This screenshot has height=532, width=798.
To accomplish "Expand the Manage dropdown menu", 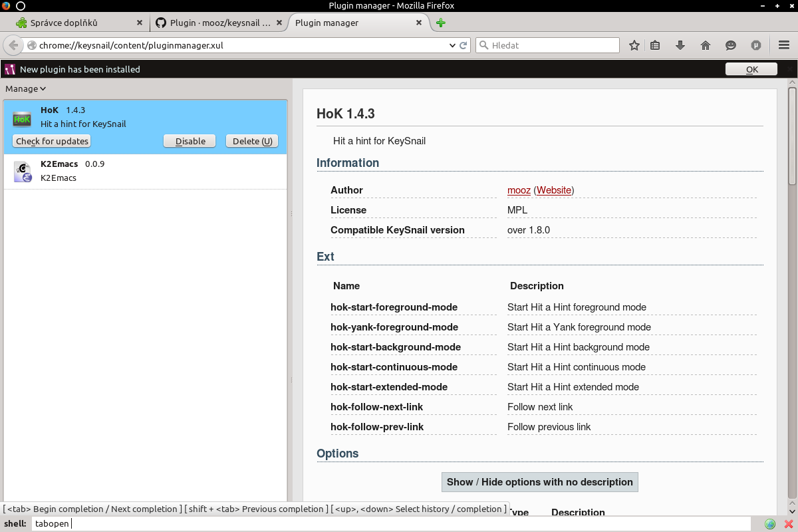I will click(x=26, y=88).
